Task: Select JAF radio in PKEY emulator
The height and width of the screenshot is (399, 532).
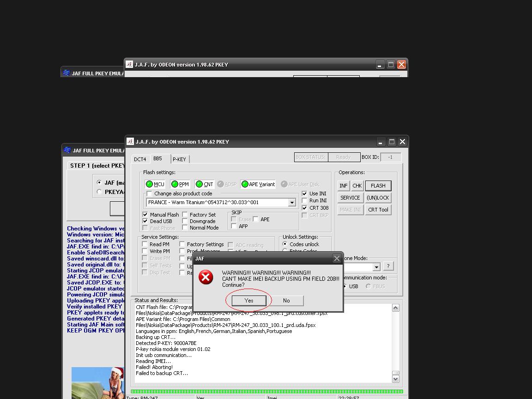Action: point(99,182)
